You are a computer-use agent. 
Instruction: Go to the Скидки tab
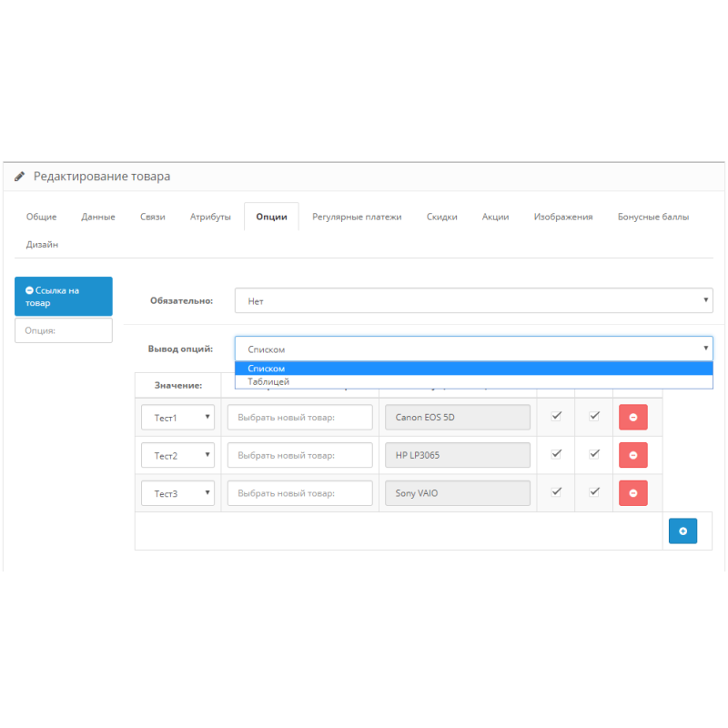point(441,217)
